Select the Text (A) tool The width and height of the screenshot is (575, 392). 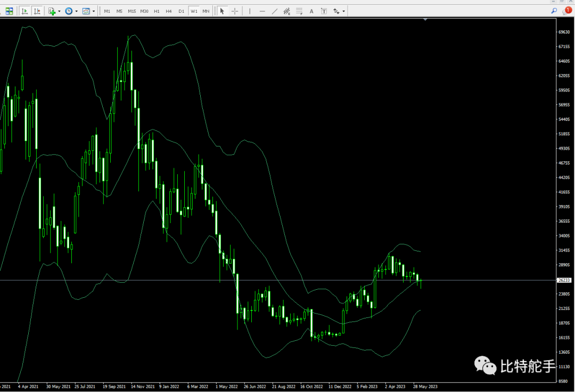pos(311,11)
